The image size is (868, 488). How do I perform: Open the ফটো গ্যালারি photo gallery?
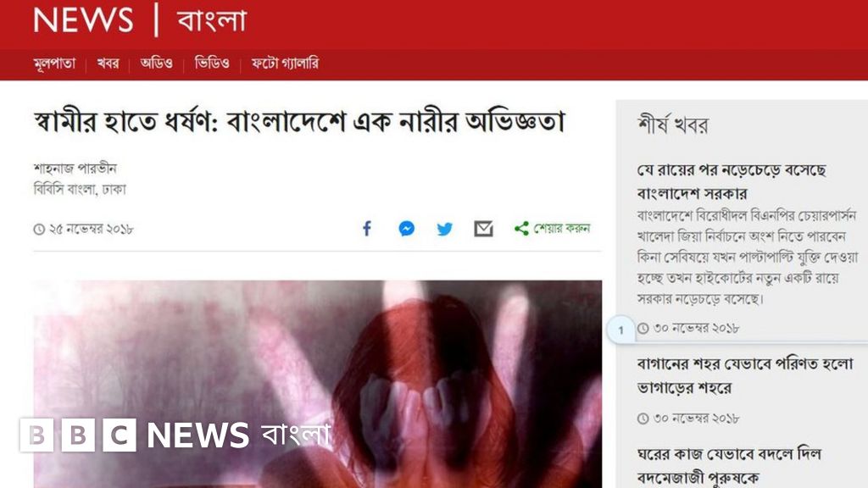[x=285, y=64]
